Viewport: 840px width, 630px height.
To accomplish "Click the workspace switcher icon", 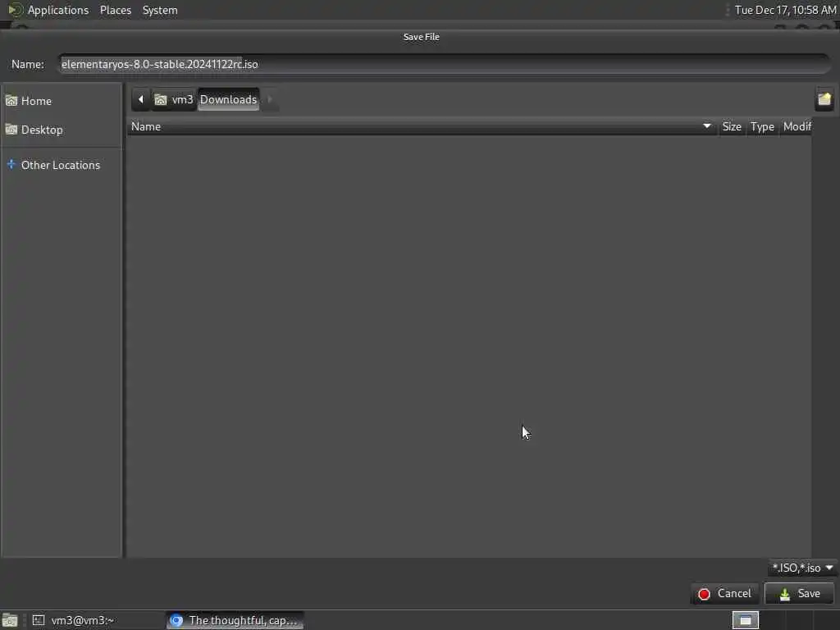I will click(745, 620).
